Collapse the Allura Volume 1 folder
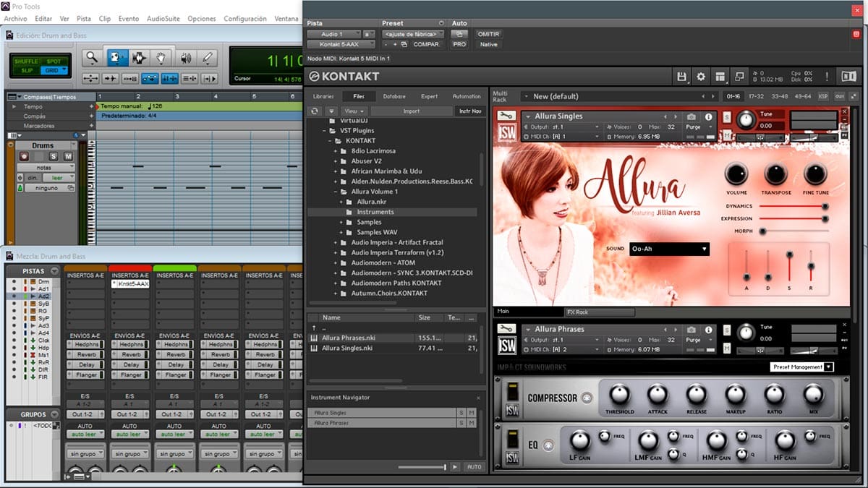 click(336, 192)
